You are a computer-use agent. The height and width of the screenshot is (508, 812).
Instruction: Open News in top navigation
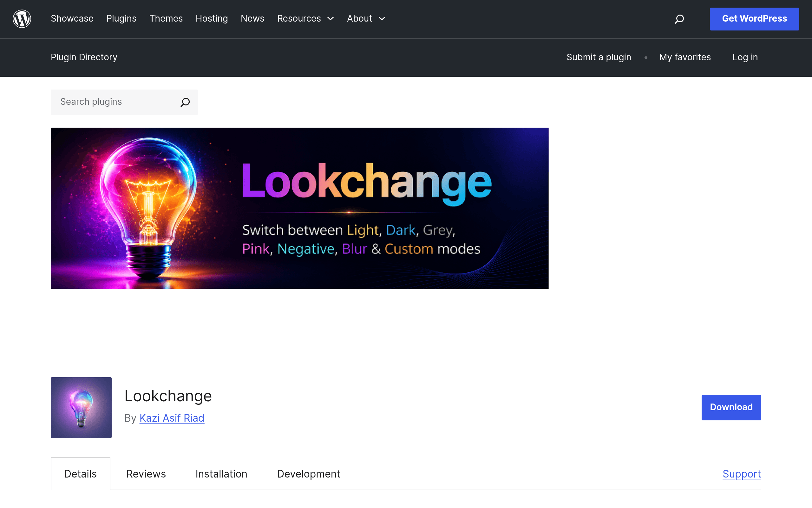(253, 19)
